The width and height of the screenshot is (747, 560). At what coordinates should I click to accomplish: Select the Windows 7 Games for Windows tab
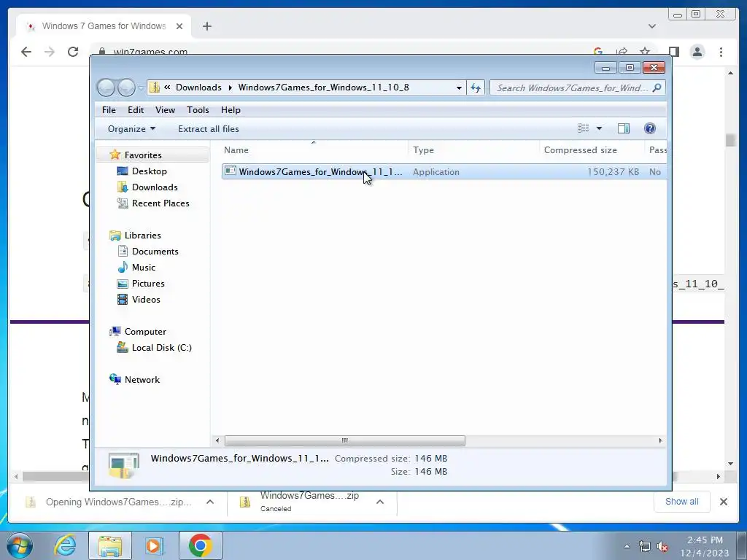104,26
